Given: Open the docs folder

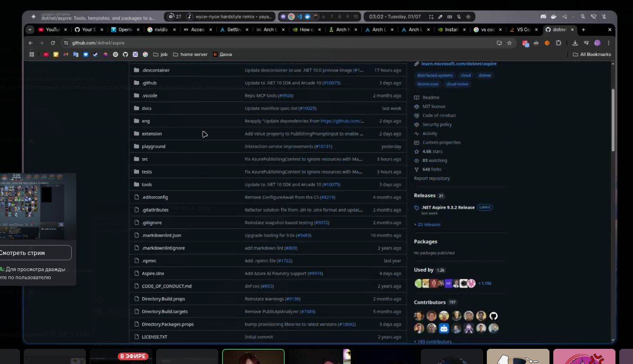Looking at the screenshot, I should (147, 109).
